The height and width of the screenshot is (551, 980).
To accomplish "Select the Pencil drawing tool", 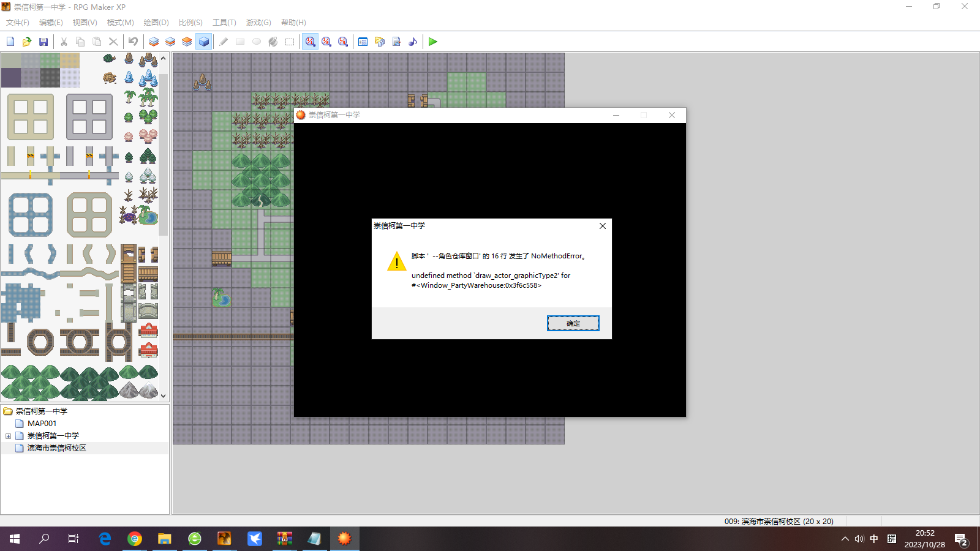I will pyautogui.click(x=224, y=42).
